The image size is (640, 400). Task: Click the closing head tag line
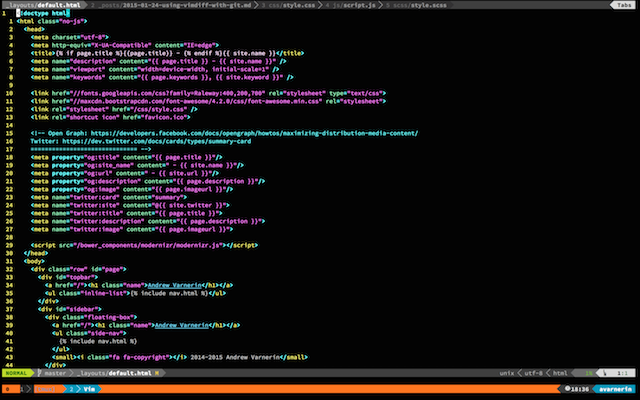36,253
